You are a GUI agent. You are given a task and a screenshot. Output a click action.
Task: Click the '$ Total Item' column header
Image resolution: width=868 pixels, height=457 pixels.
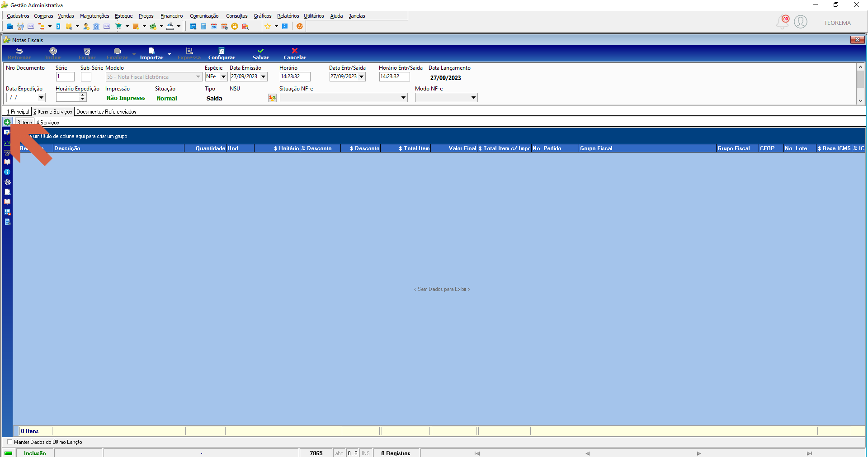coord(406,148)
